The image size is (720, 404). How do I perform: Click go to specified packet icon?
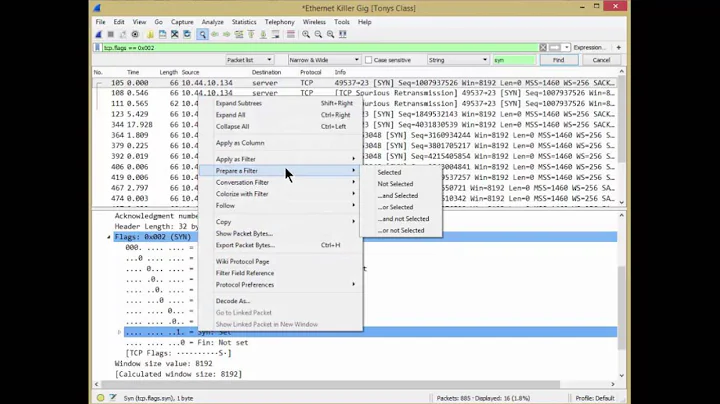pyautogui.click(x=239, y=34)
